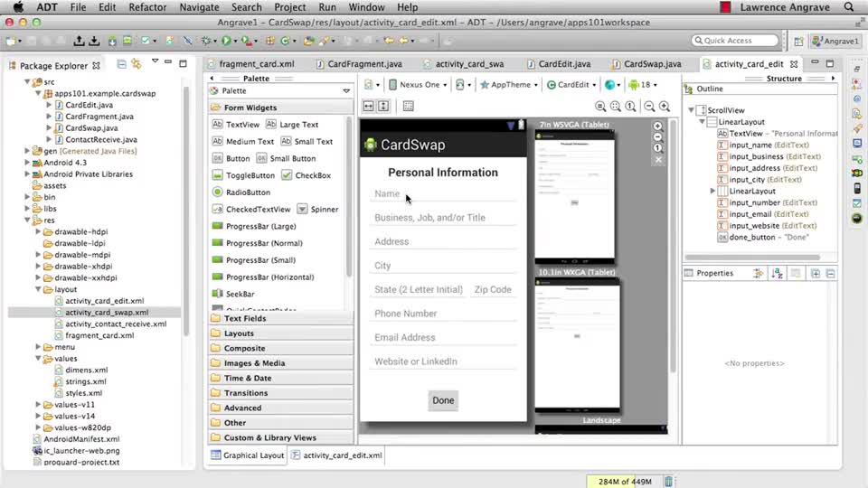This screenshot has height=488, width=868.
Task: Open the Images & Media palette category
Action: [281, 363]
